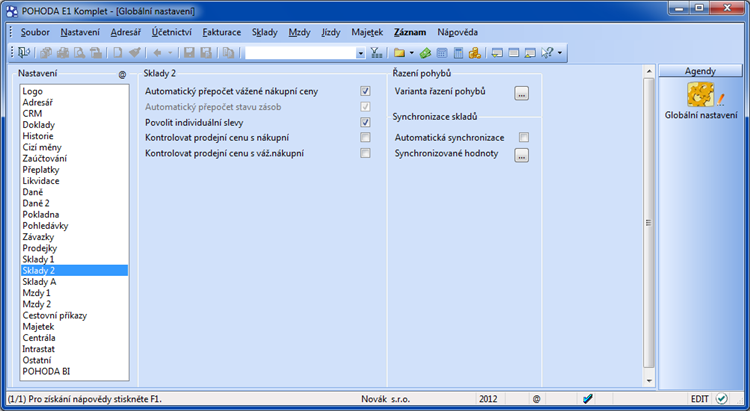Viewport: 750px width, 411px height.
Task: Click the middle panel layout toolbar icon
Action: [514, 53]
